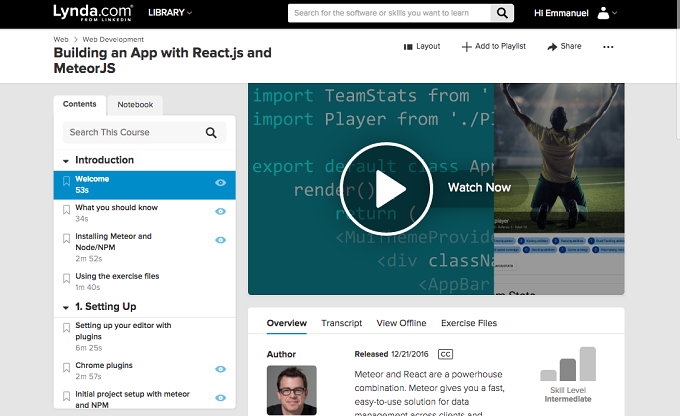Open the user profile icon menu

pyautogui.click(x=603, y=13)
